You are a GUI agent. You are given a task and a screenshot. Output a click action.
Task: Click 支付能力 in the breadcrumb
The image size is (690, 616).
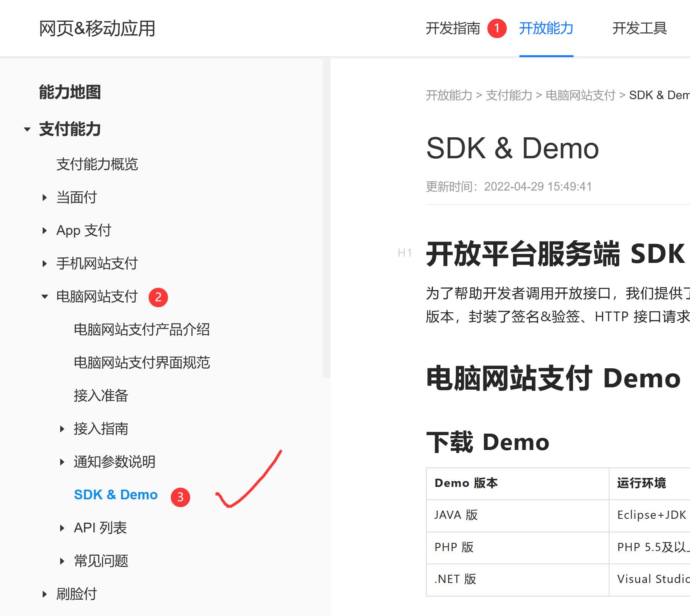[509, 95]
